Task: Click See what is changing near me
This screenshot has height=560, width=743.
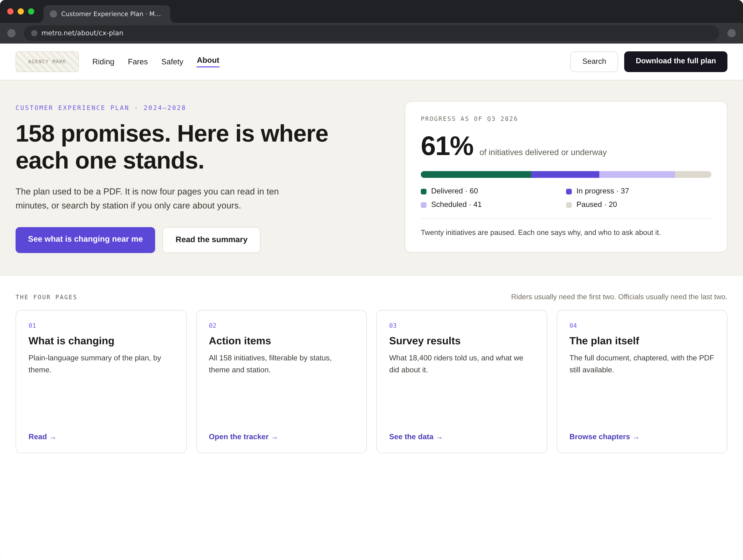Action: (85, 240)
